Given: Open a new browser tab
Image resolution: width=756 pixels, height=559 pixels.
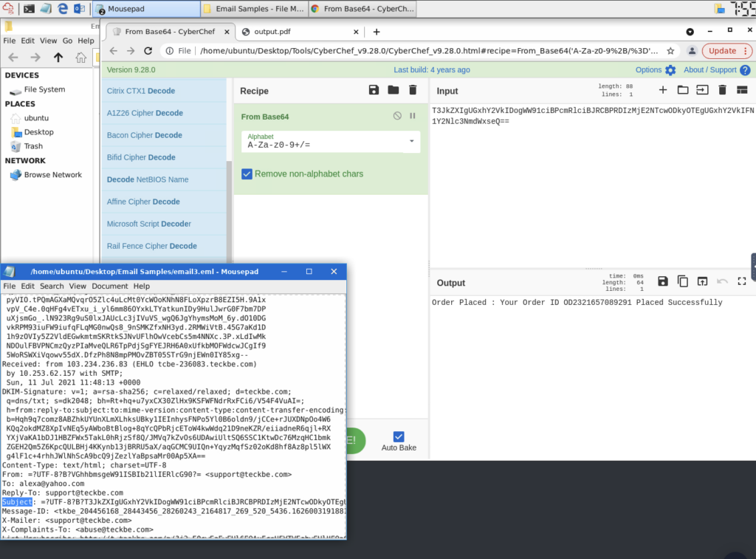Looking at the screenshot, I should 377,32.
